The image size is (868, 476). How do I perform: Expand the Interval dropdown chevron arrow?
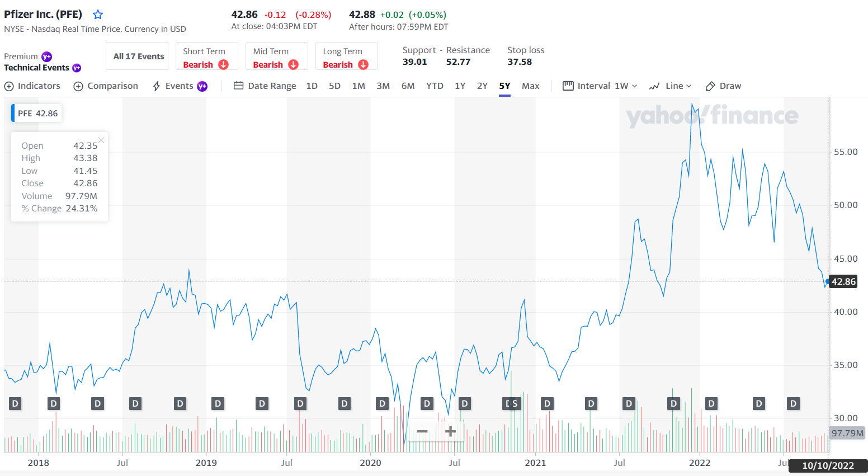tap(635, 86)
